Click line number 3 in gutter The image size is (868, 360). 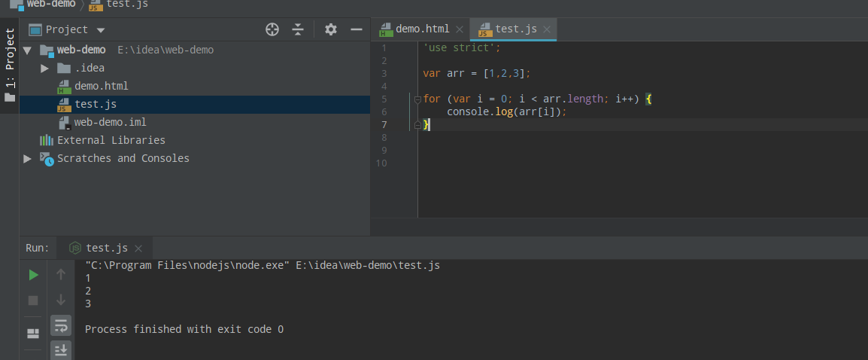384,74
